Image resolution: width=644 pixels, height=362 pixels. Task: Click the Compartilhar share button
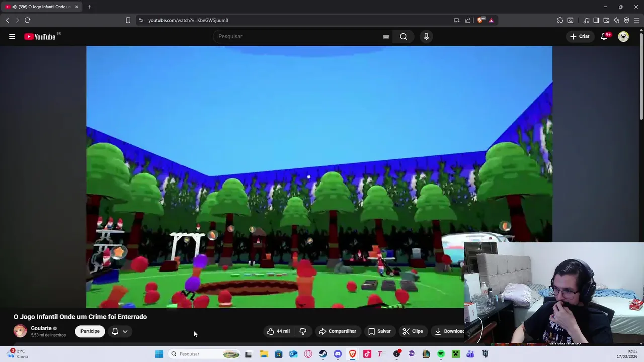click(338, 331)
